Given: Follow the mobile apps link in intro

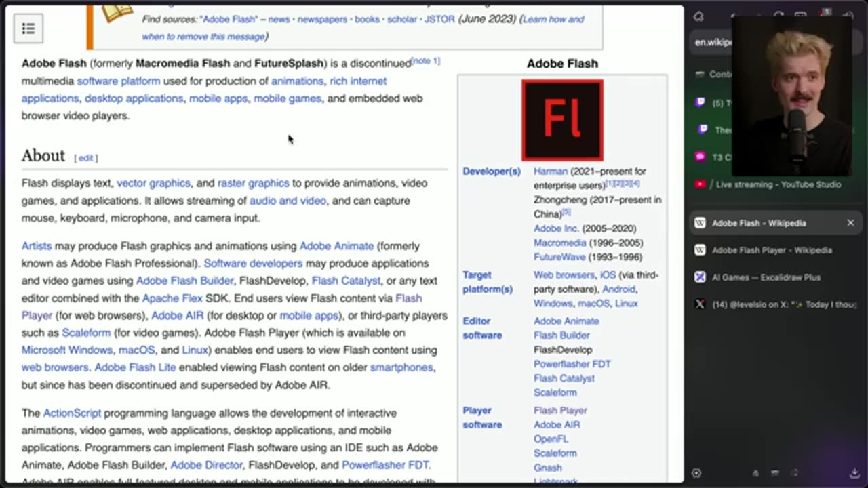Looking at the screenshot, I should click(218, 98).
